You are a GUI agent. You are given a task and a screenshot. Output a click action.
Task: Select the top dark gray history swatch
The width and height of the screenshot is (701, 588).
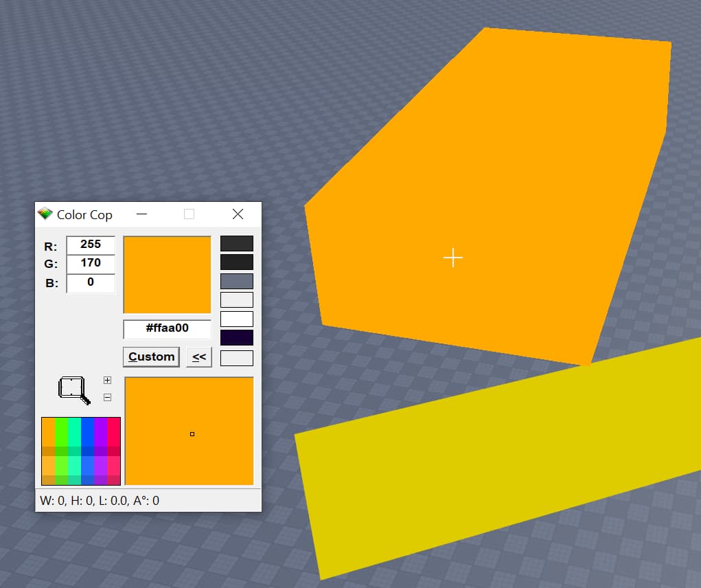click(237, 243)
